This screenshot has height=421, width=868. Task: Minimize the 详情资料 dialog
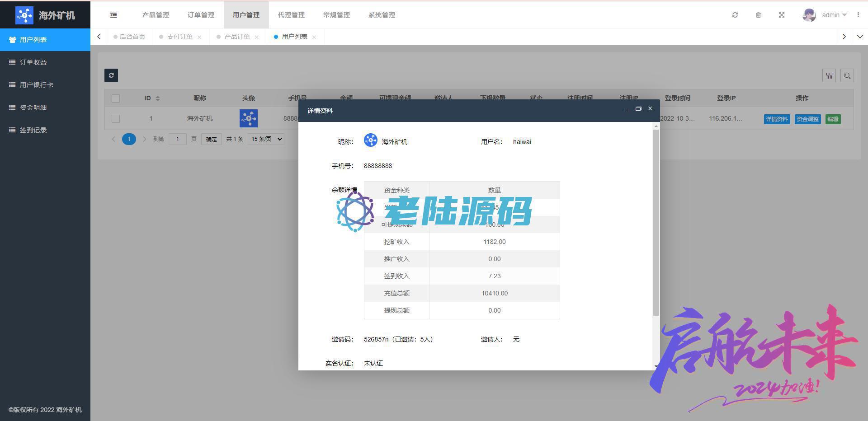(x=626, y=109)
